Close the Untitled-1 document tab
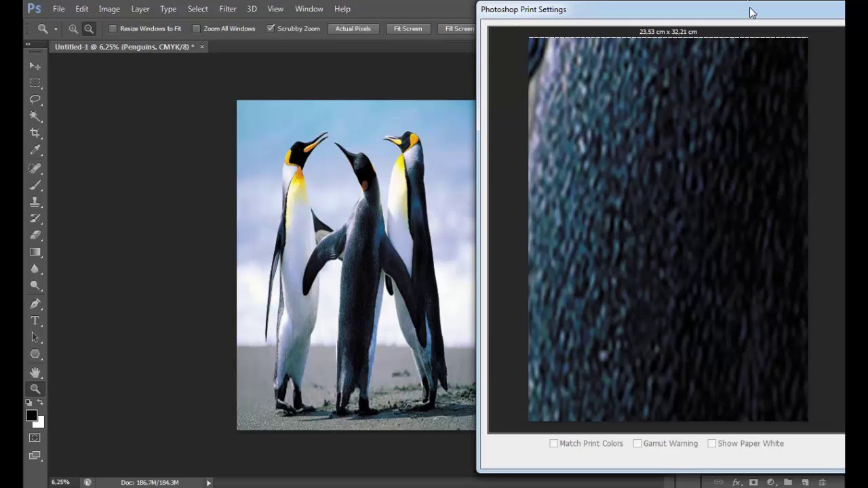The width and height of the screenshot is (868, 488). (201, 47)
